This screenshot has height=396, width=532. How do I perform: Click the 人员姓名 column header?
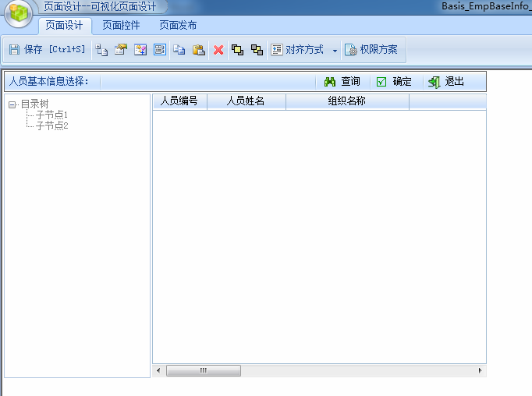(x=246, y=101)
